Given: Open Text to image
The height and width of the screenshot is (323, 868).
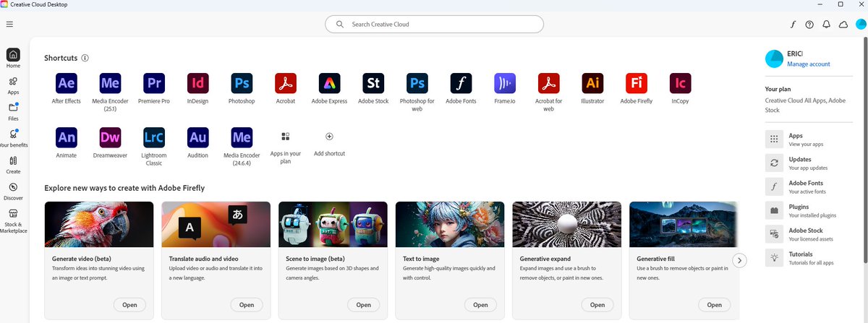Looking at the screenshot, I should coord(480,305).
